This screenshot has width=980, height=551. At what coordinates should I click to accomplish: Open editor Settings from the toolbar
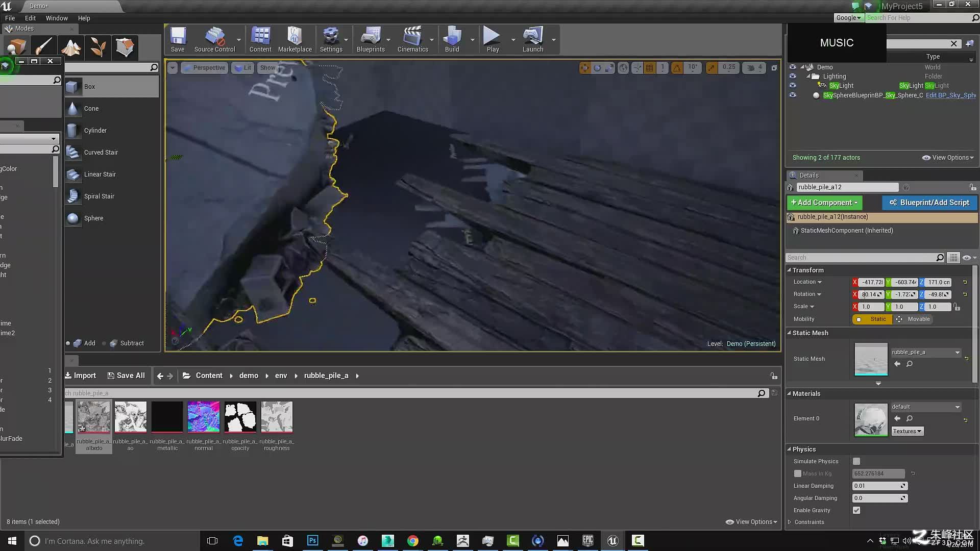[x=331, y=39]
